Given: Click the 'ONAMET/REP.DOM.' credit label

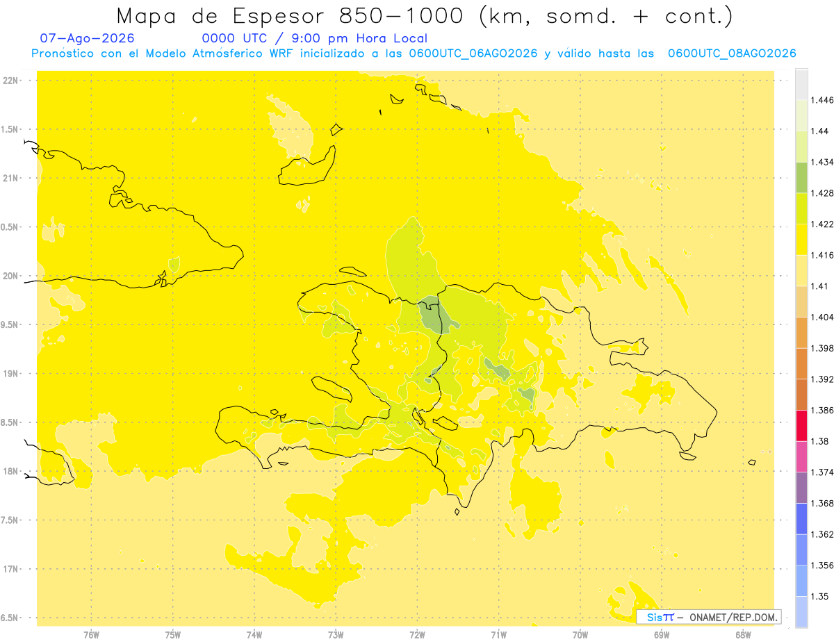Looking at the screenshot, I should tap(734, 617).
